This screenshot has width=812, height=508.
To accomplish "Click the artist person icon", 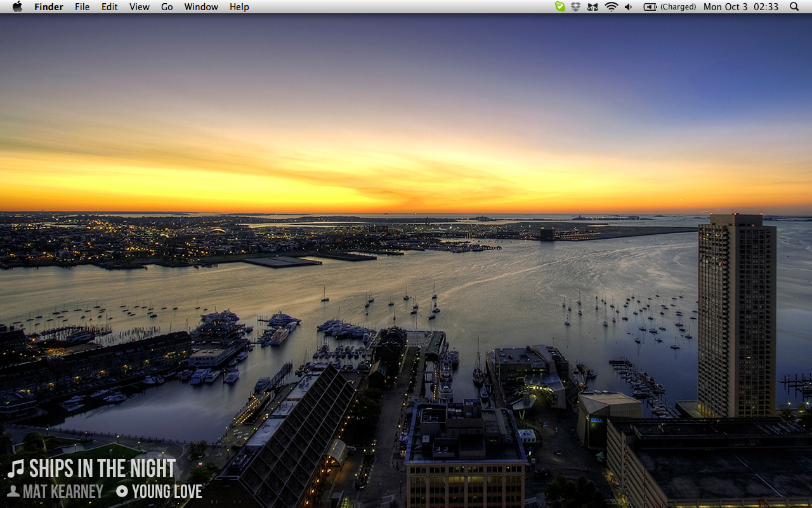I will [x=13, y=491].
